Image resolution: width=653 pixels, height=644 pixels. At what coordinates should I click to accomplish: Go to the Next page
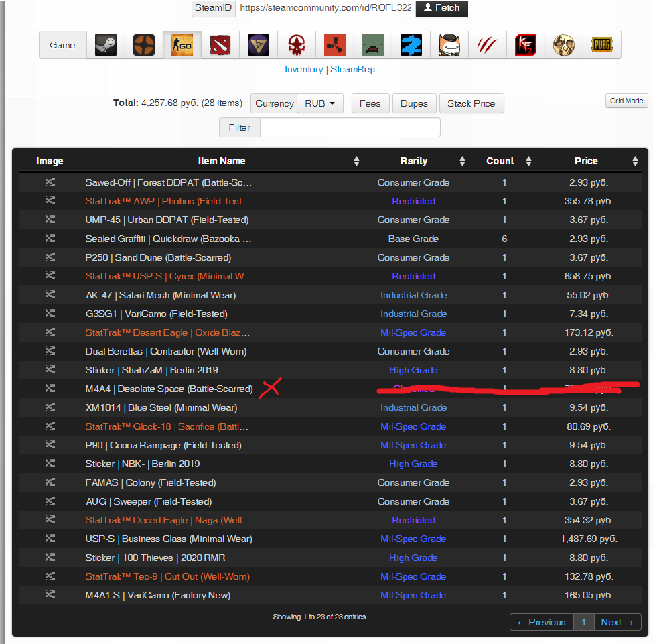tap(618, 623)
